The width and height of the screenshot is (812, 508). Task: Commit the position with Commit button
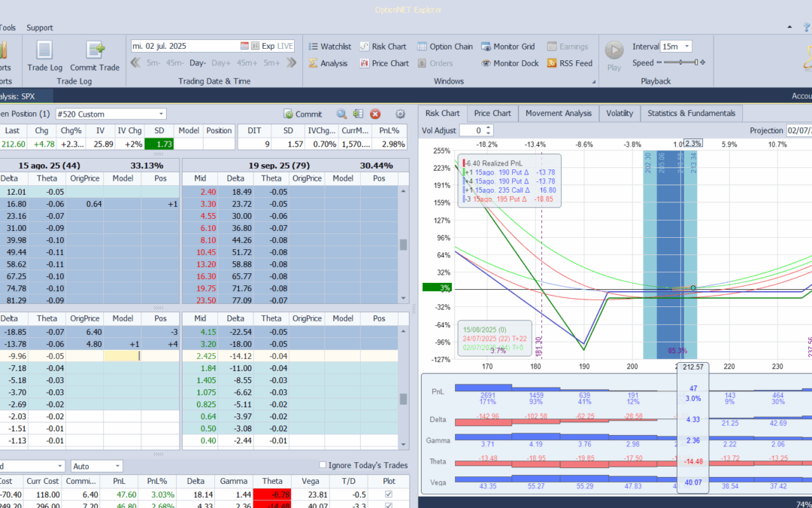coord(303,114)
